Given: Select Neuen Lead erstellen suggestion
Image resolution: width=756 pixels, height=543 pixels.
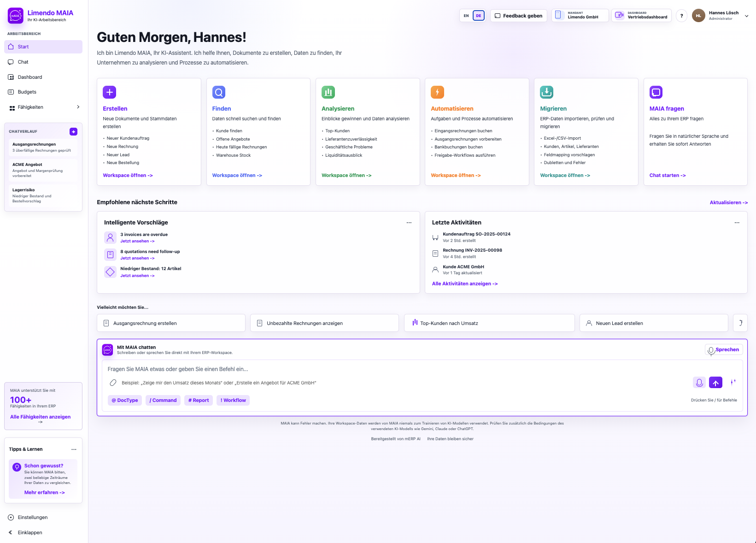Looking at the screenshot, I should [654, 323].
